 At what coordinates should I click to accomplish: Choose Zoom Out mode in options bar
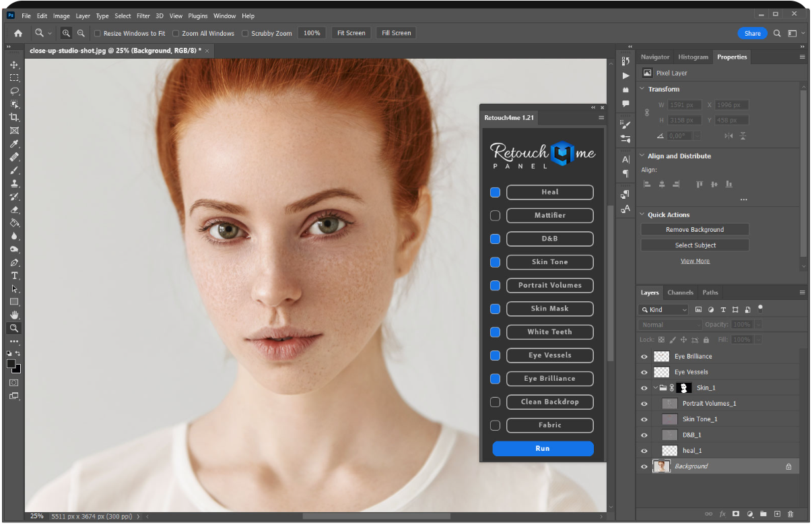tap(81, 33)
